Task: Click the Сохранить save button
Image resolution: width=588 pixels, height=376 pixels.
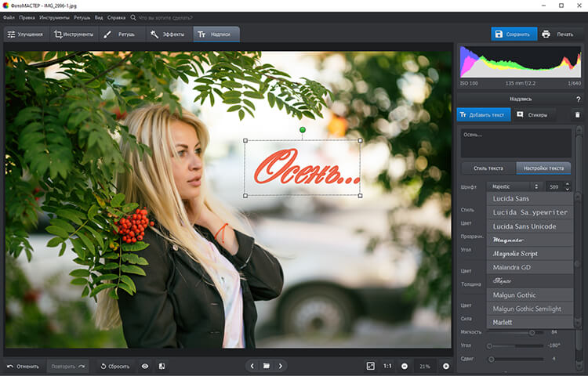Action: (x=514, y=34)
